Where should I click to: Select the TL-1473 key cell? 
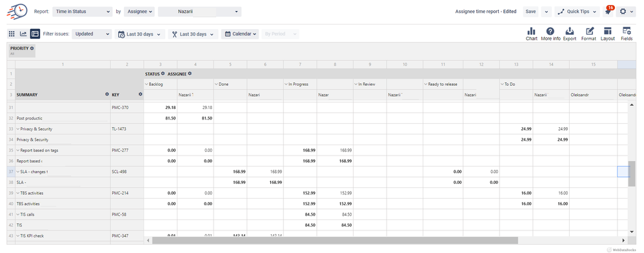point(127,129)
